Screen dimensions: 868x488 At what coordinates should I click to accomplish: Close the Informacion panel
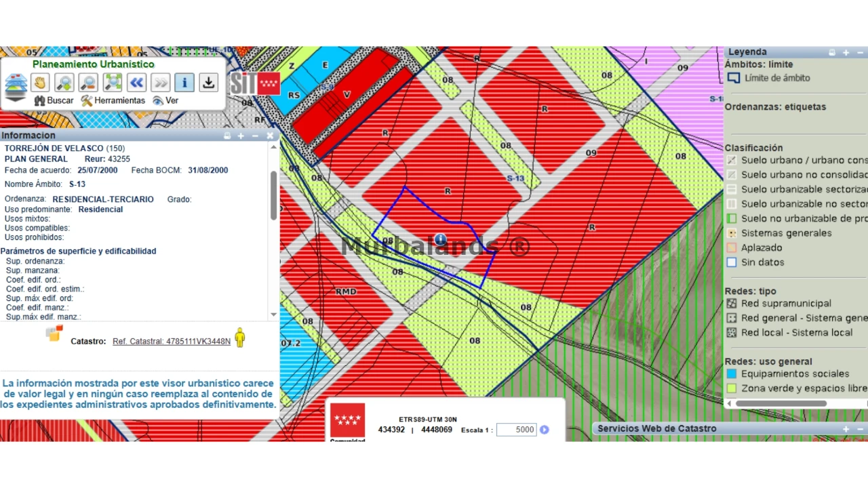270,136
